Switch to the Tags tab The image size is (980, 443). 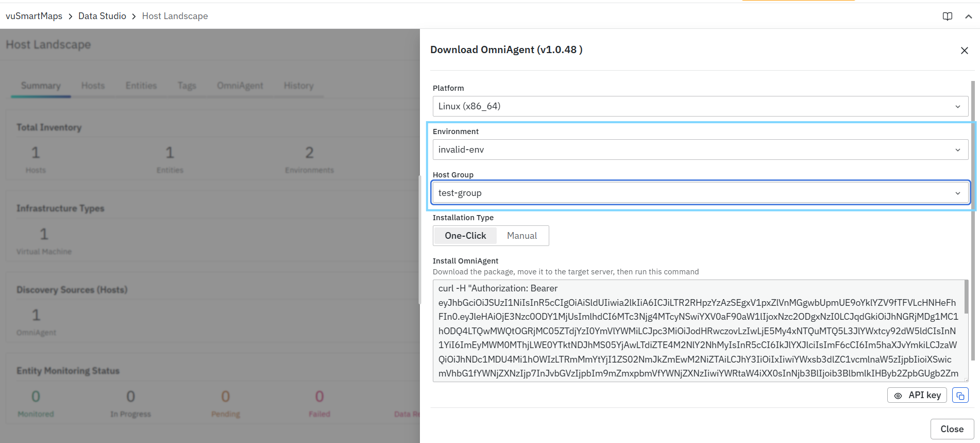tap(187, 86)
